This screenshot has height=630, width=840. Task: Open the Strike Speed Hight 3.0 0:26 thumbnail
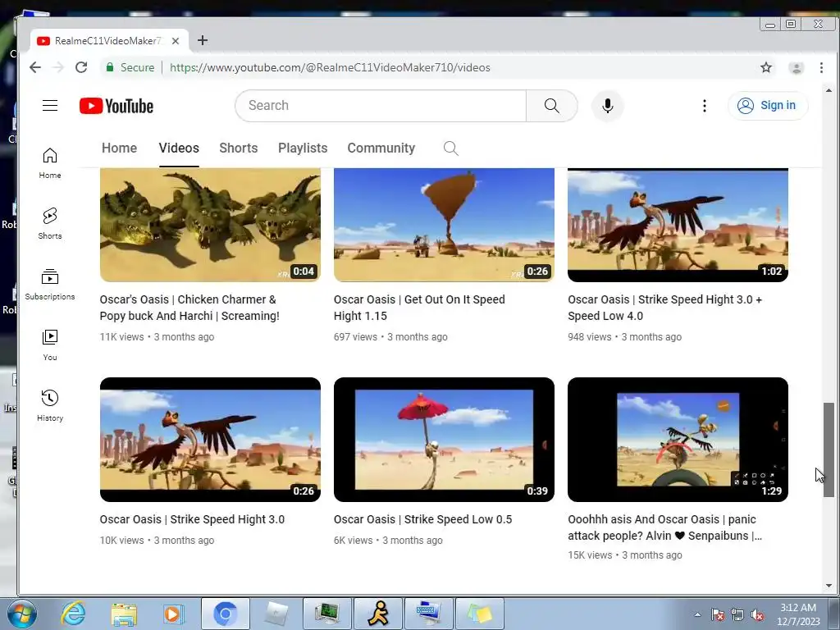pos(210,440)
